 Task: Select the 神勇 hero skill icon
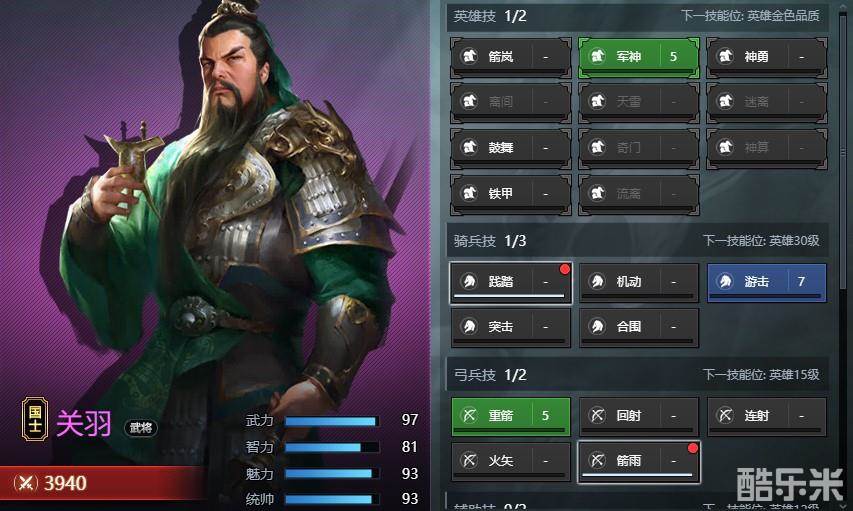coord(725,56)
